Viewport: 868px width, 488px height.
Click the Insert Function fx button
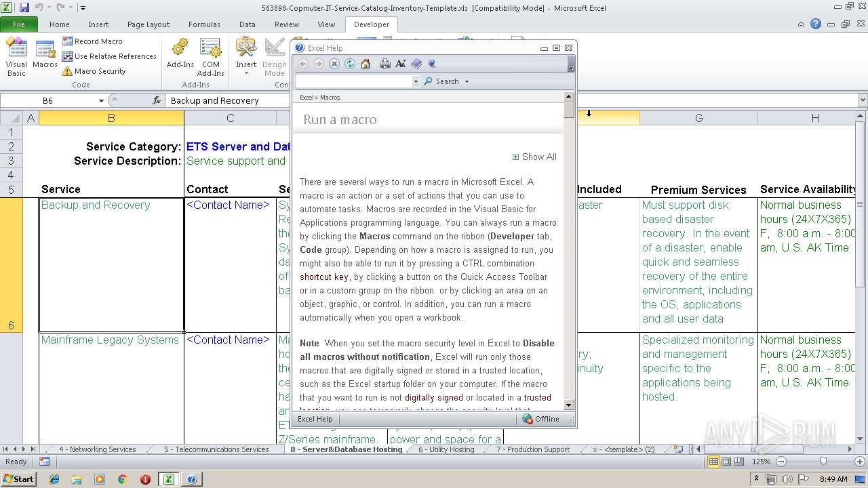click(x=157, y=100)
